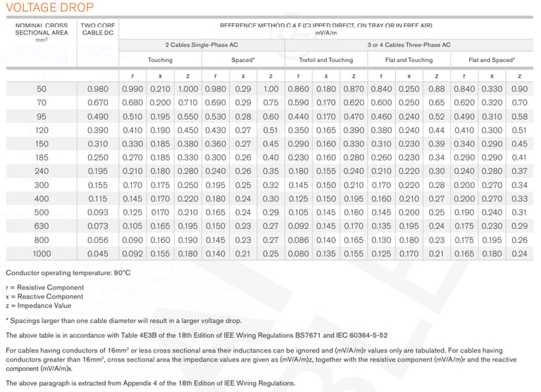The image size is (541, 392).
Task: Click the Conductor operating temperature 90°C note
Action: (68, 272)
